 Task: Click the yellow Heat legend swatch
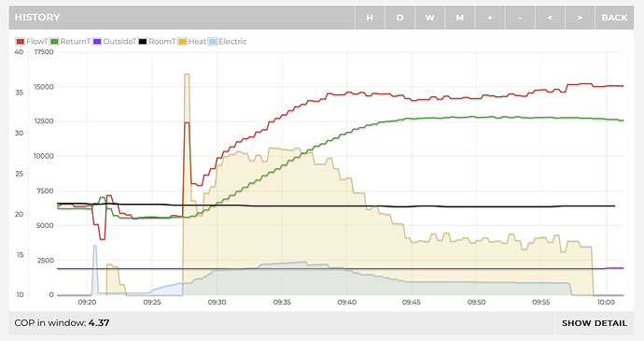pyautogui.click(x=182, y=41)
